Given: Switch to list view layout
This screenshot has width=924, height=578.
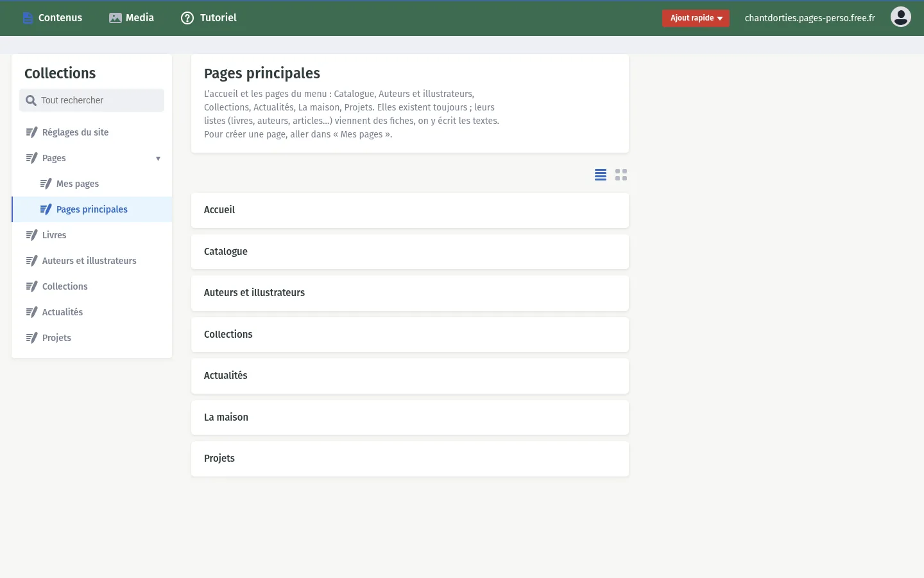Looking at the screenshot, I should pyautogui.click(x=601, y=175).
